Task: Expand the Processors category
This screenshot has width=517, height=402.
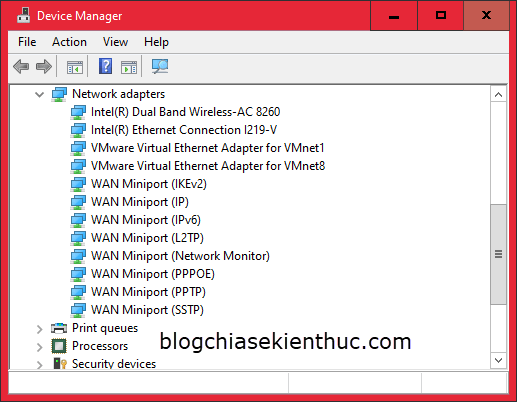Action: pos(39,347)
